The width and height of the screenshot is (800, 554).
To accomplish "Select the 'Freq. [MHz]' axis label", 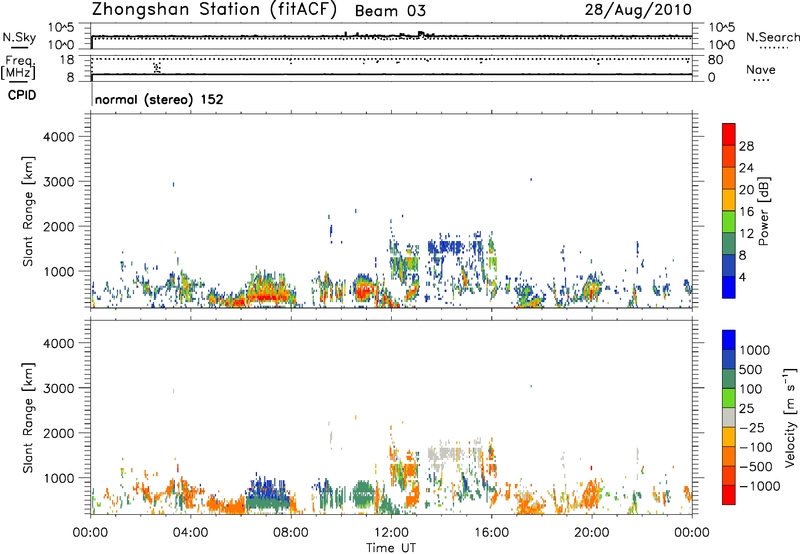I will point(18,67).
